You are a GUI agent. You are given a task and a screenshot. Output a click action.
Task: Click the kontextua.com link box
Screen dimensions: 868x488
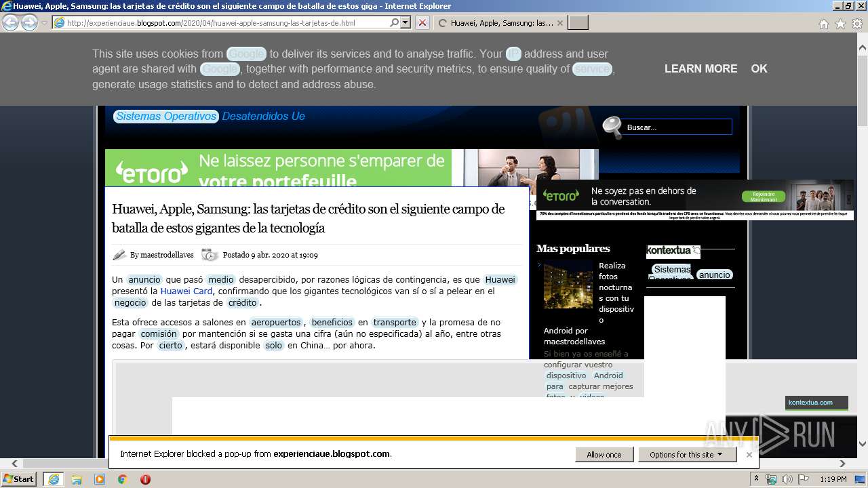816,403
